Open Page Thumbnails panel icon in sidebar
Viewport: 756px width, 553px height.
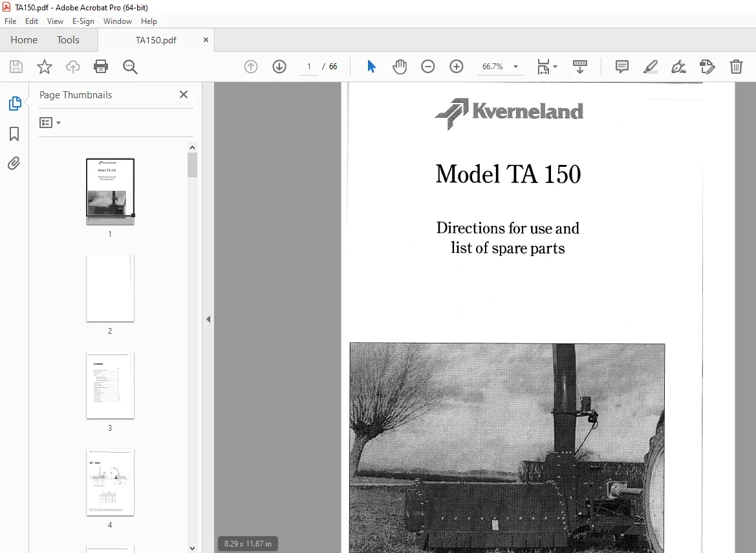click(x=14, y=103)
